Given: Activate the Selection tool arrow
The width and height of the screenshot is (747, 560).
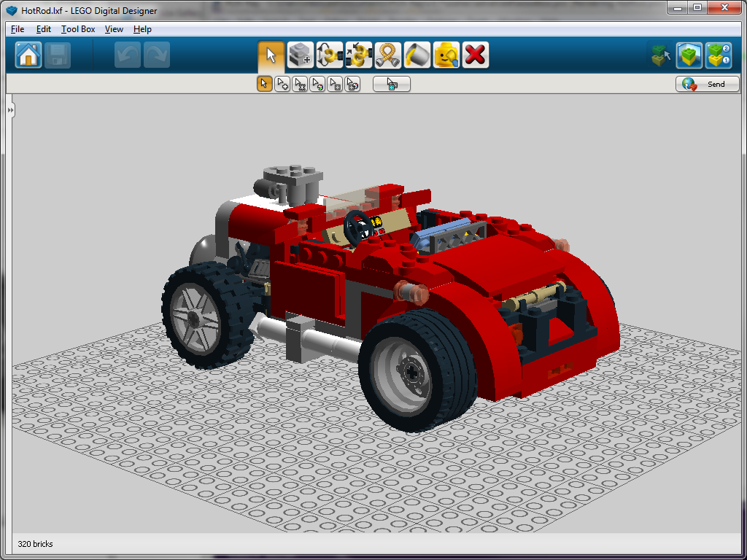Looking at the screenshot, I should (271, 54).
